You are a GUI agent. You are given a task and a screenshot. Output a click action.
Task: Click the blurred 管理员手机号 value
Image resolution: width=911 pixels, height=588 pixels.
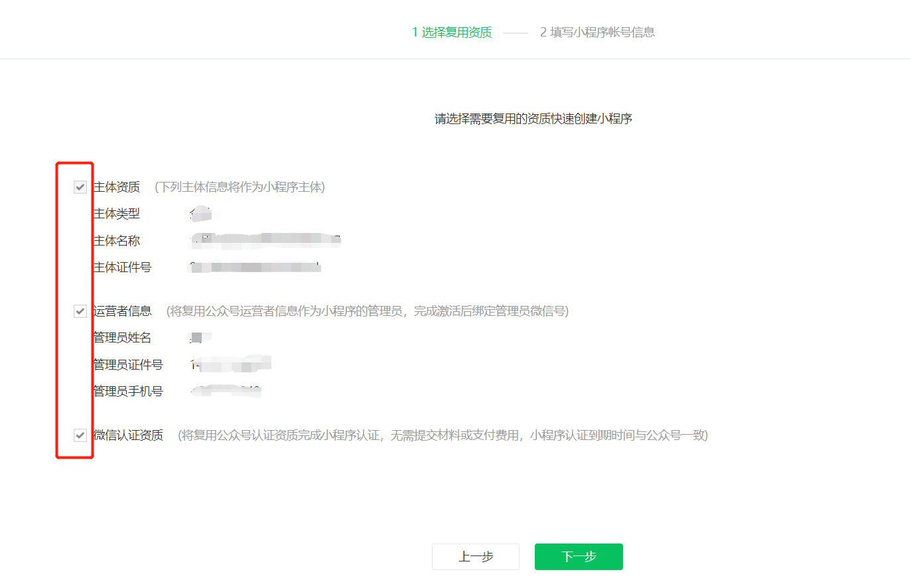226,391
